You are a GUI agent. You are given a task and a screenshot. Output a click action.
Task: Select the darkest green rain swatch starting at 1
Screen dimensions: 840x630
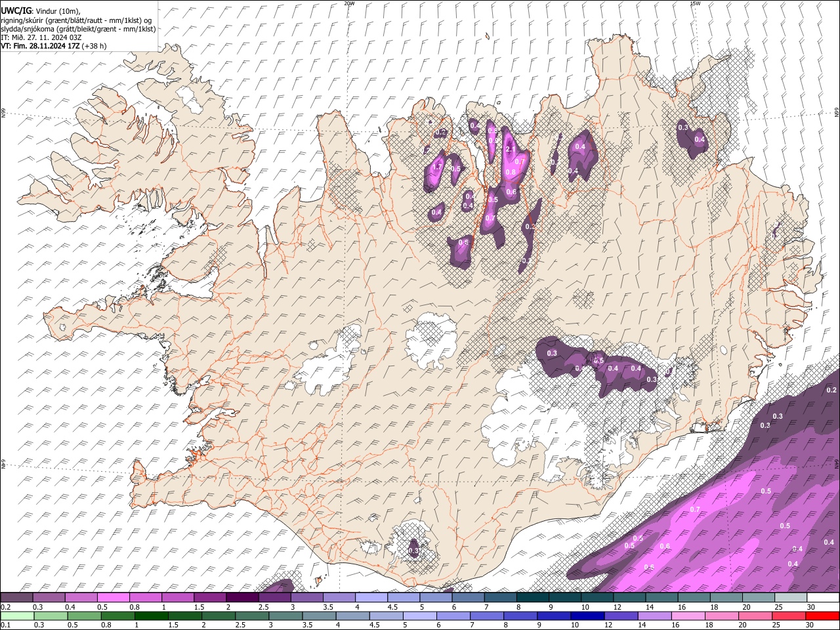pos(152,616)
